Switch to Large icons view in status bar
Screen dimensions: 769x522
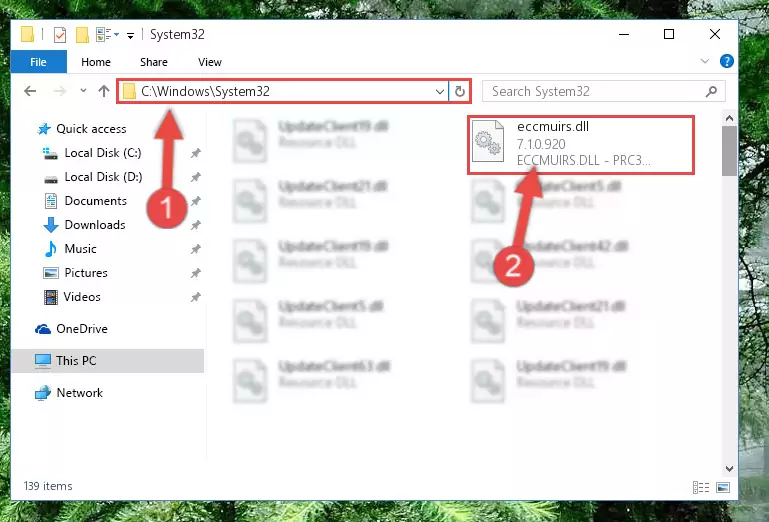pyautogui.click(x=723, y=487)
